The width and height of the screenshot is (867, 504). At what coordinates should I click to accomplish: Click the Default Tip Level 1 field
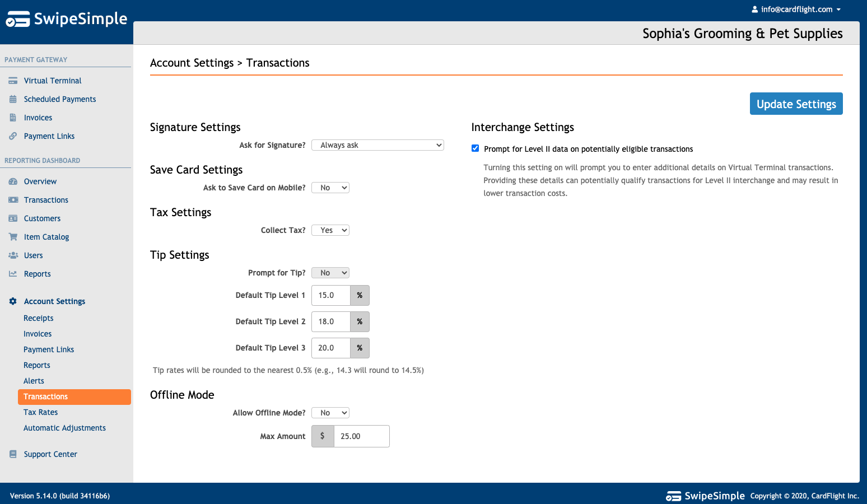pos(331,295)
